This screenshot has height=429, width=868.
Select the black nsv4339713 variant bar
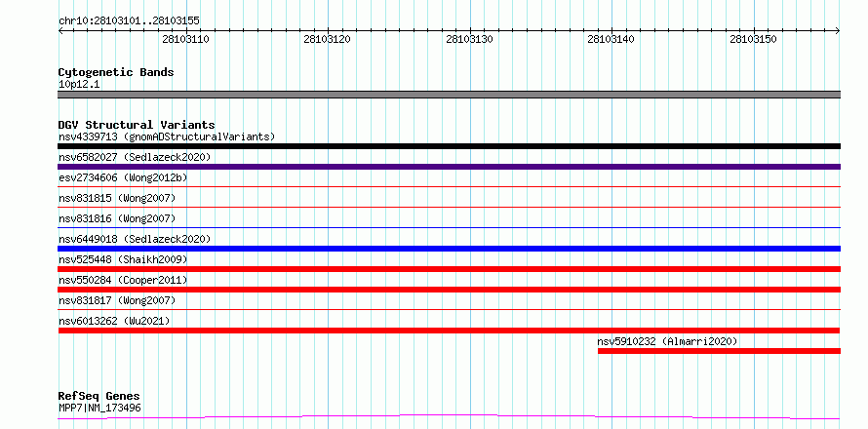tap(449, 146)
